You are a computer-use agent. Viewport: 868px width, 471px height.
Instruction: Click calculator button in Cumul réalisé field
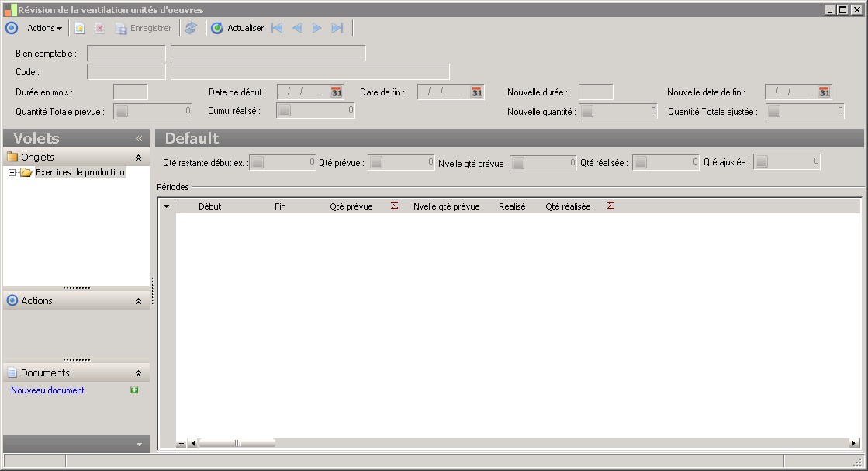coord(285,111)
